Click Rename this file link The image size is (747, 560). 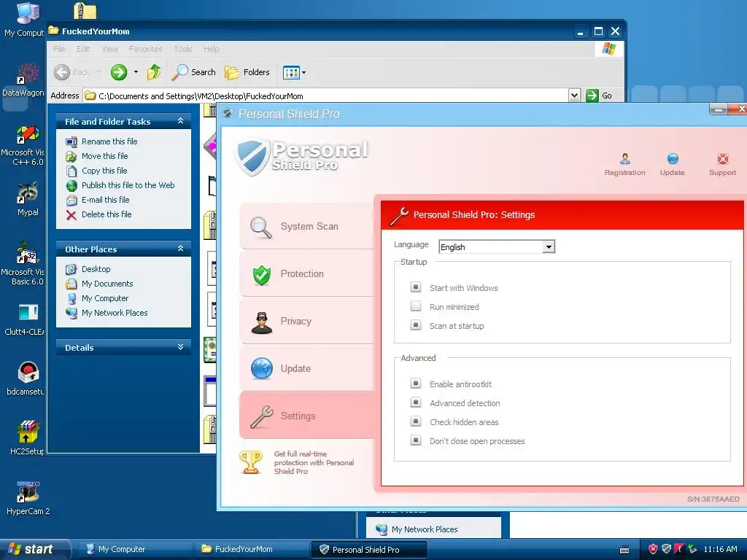pyautogui.click(x=109, y=141)
